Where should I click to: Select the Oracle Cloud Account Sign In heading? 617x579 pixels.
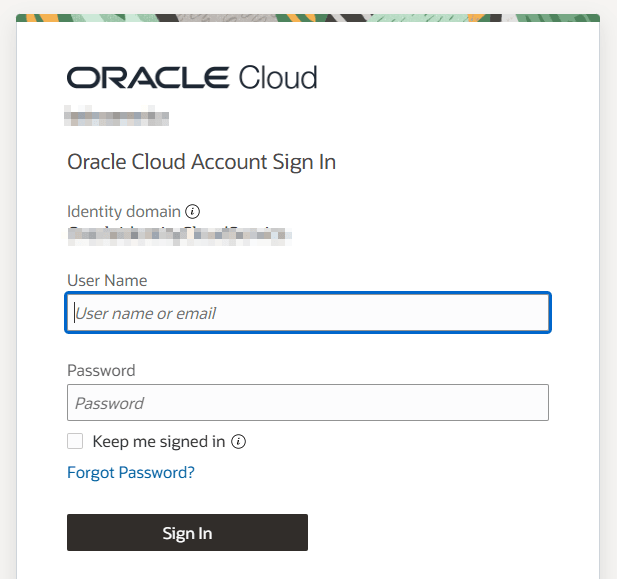[201, 162]
